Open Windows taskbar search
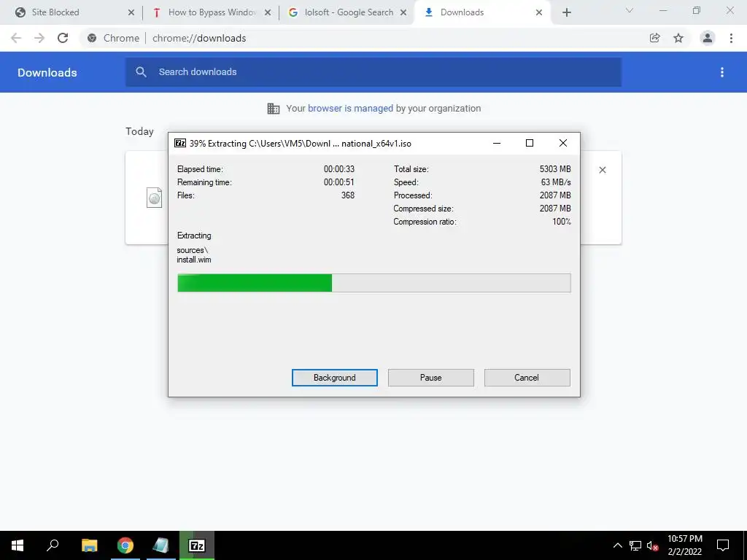Viewport: 747px width, 560px height. point(53,545)
